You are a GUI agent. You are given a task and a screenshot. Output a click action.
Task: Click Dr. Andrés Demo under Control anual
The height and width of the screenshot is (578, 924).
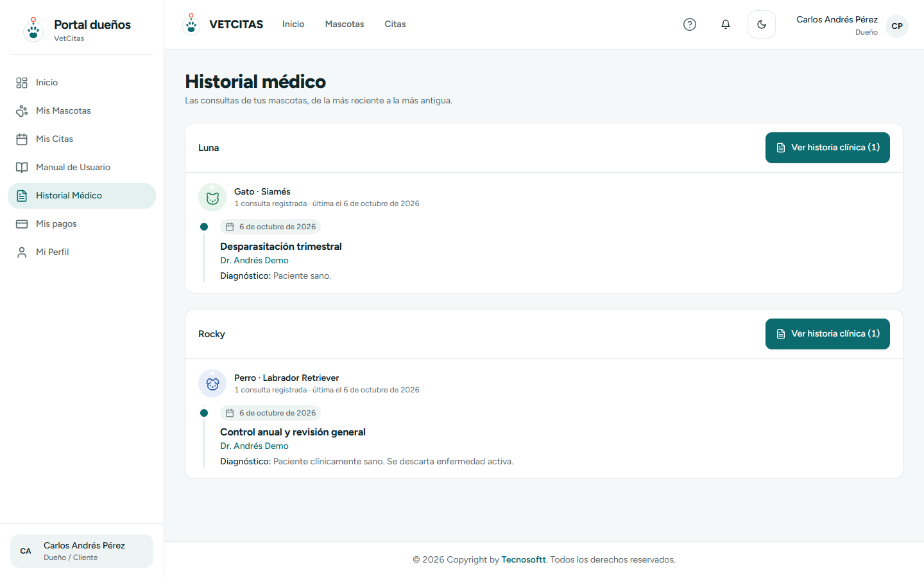coord(254,446)
